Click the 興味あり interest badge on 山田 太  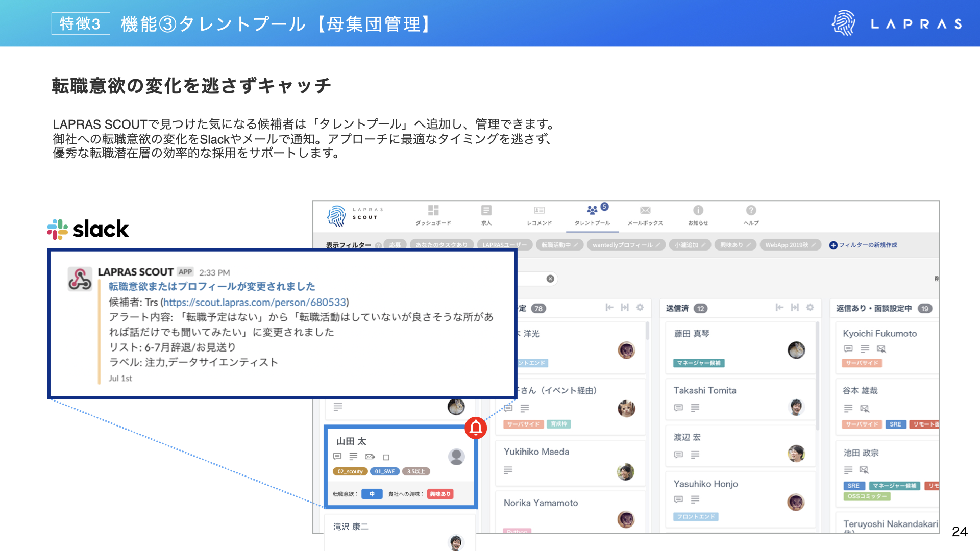440,494
